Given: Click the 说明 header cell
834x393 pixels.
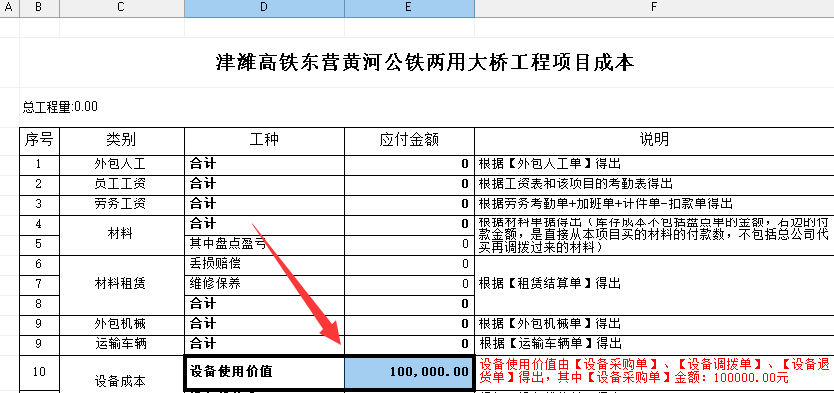Looking at the screenshot, I should [654, 140].
